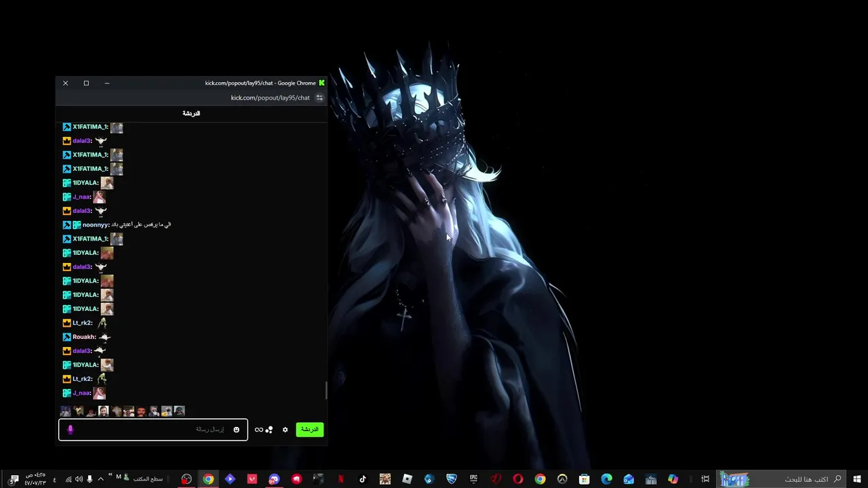Launch Microsoft Edge from taskbar
868x488 pixels.
tap(606, 479)
